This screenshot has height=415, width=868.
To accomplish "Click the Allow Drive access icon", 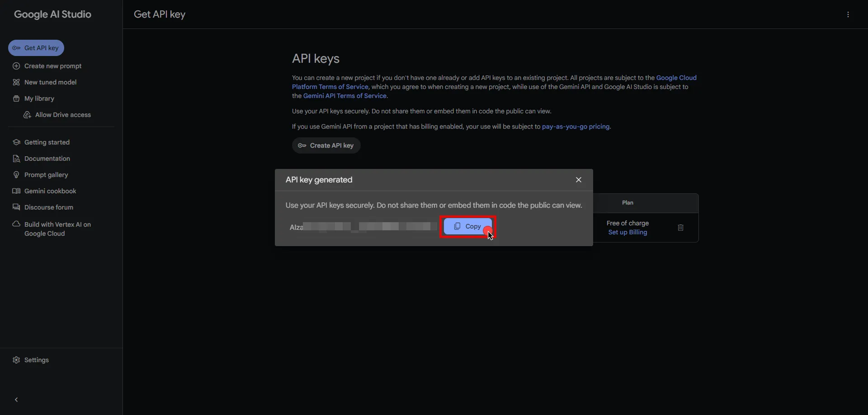I will click(27, 115).
